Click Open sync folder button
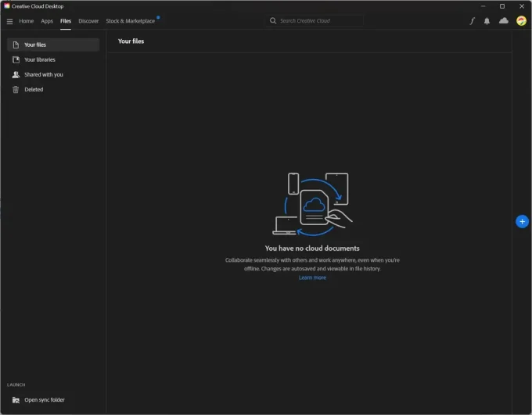Screen dimensions: 532x415 click(x=44, y=399)
